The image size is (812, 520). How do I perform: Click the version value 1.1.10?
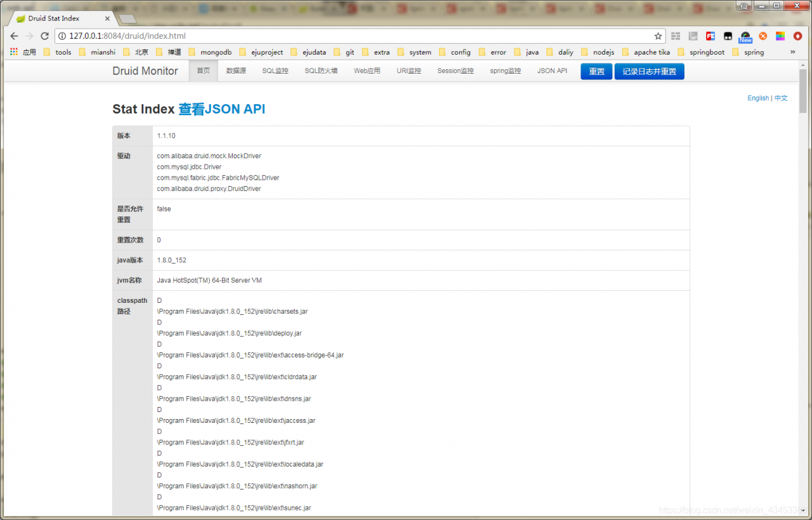pos(166,136)
